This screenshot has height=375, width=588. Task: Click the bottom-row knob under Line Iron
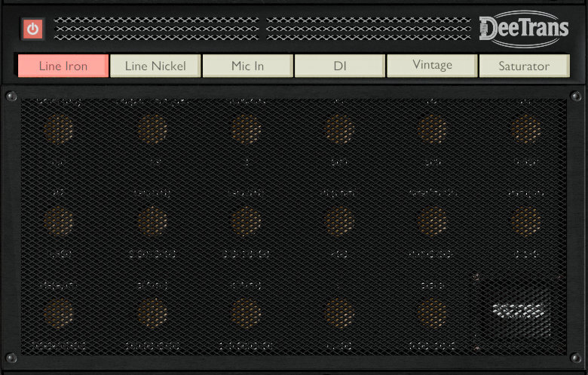click(x=59, y=313)
